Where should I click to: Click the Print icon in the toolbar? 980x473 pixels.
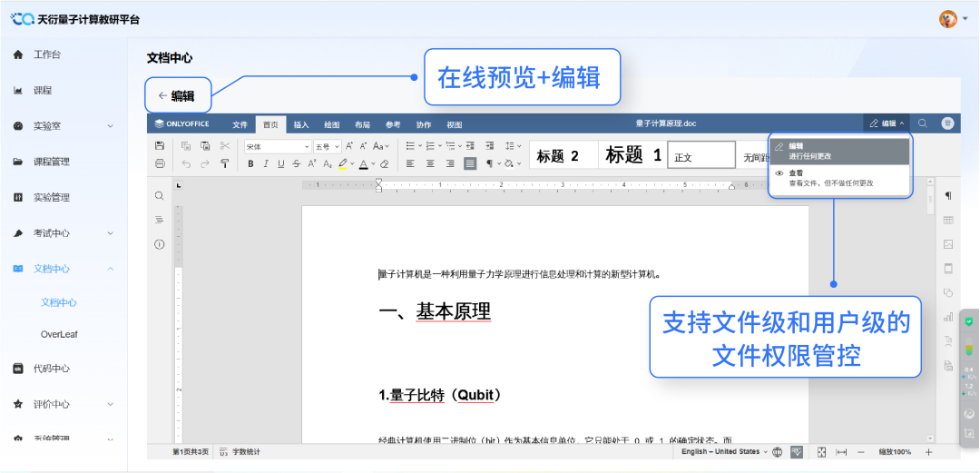point(160,164)
